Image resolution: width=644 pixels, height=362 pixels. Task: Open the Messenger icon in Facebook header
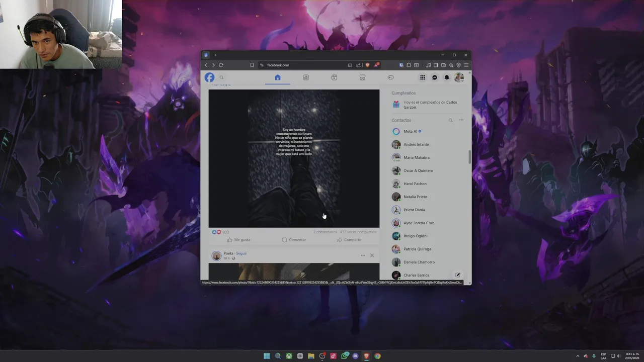[x=435, y=77]
